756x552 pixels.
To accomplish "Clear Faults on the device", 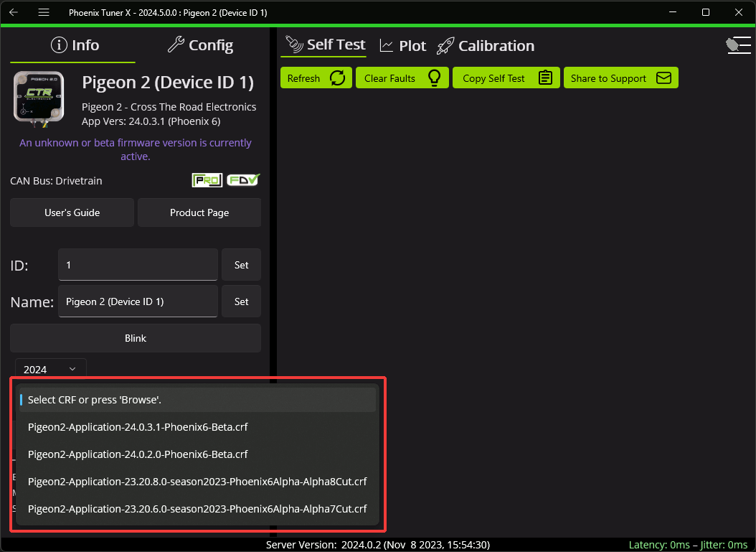I will point(402,78).
